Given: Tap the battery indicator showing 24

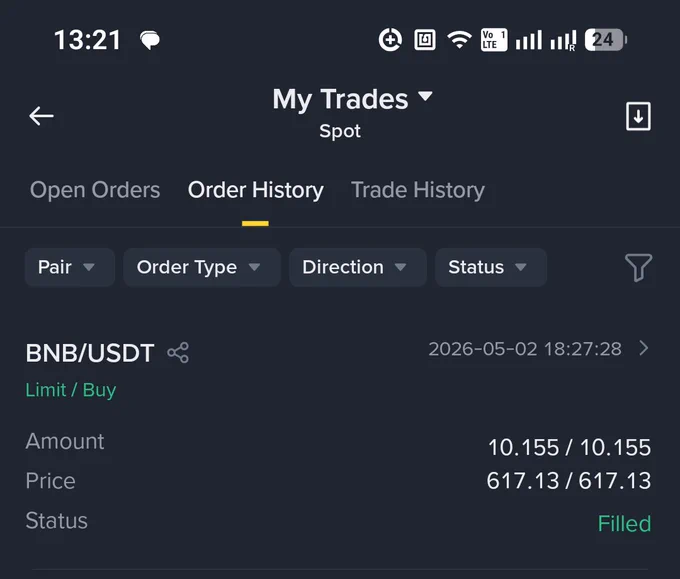Looking at the screenshot, I should click(605, 40).
